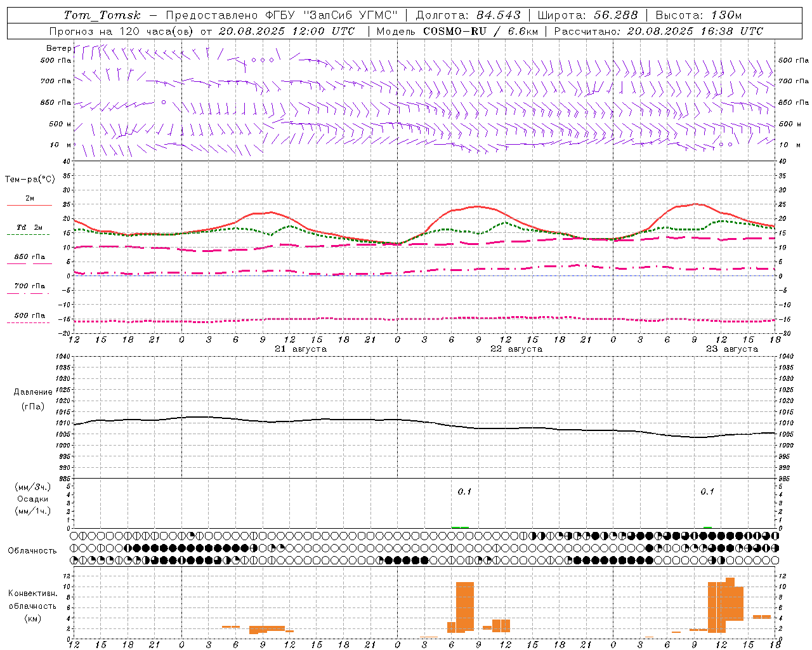Click the 'Тем-ра(°C)' temperature label
The image size is (812, 650).
30,180
